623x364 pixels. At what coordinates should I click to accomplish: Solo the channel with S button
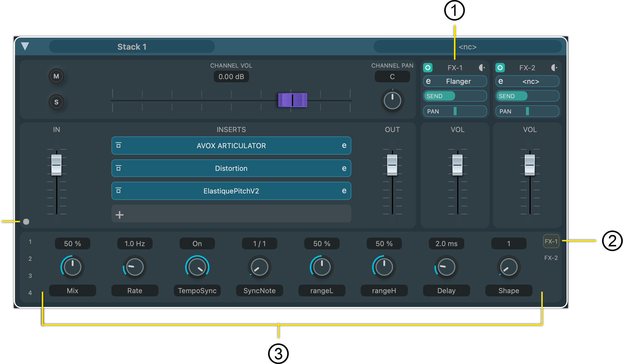tap(56, 102)
